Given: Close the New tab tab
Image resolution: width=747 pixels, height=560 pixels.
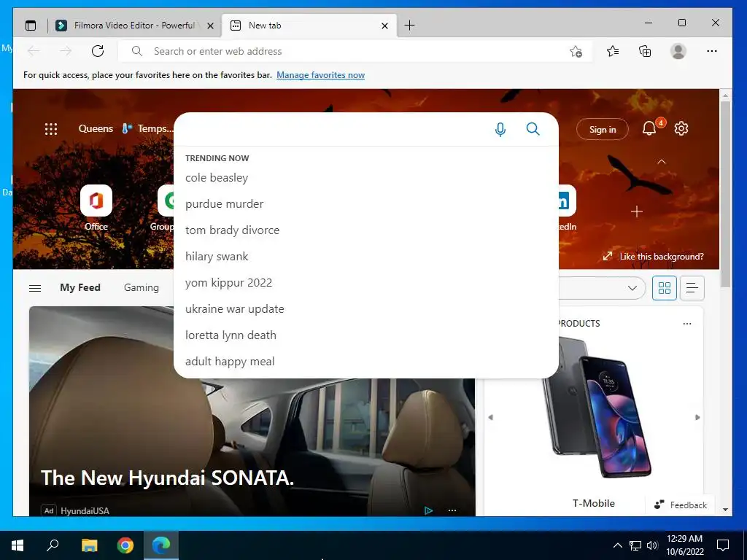Looking at the screenshot, I should click(x=384, y=26).
